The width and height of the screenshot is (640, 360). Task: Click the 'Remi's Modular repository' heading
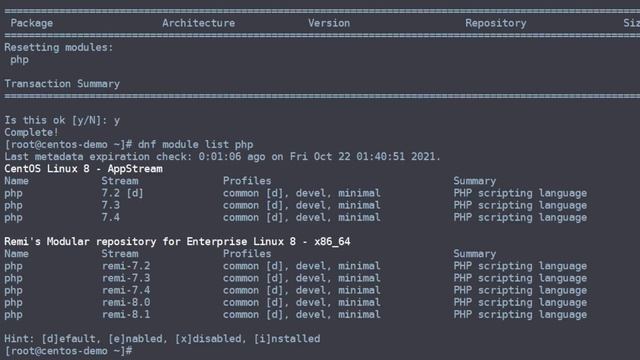177,242
